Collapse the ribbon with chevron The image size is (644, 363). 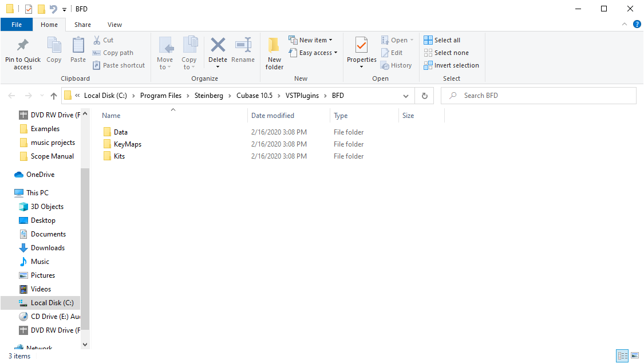click(625, 24)
